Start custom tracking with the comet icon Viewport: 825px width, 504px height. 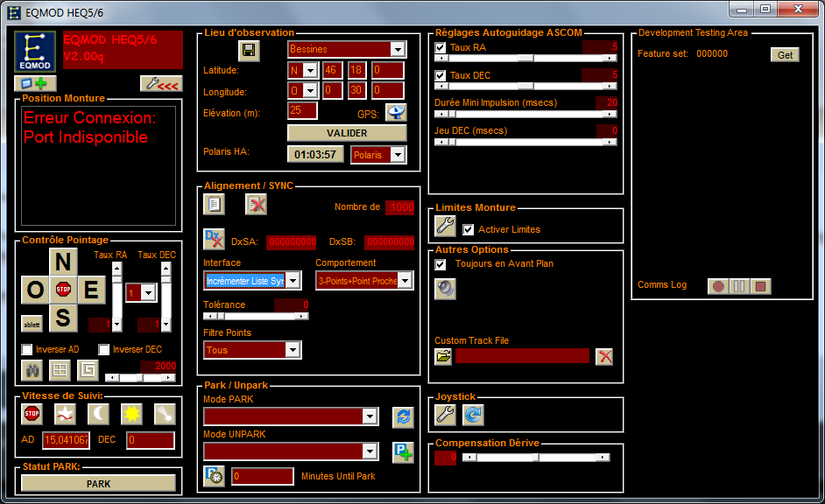coord(165,414)
